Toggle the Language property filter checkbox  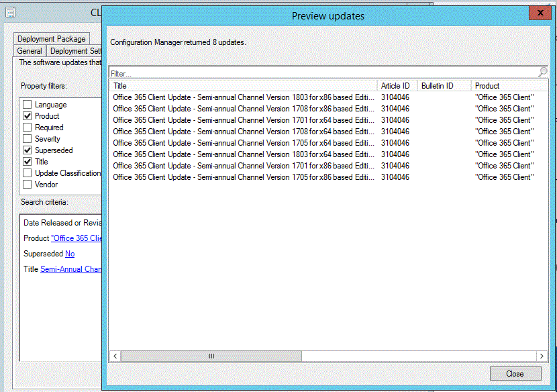27,105
